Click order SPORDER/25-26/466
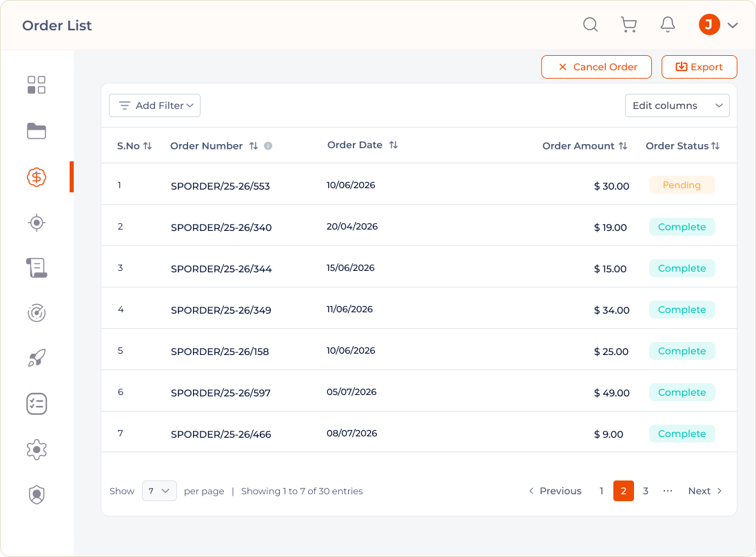This screenshot has width=756, height=557. click(221, 434)
